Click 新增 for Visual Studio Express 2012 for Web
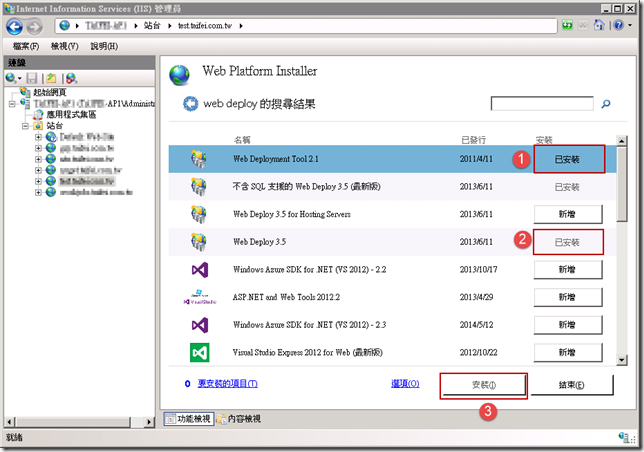Screen dimensions: 644x452 tap(568, 353)
